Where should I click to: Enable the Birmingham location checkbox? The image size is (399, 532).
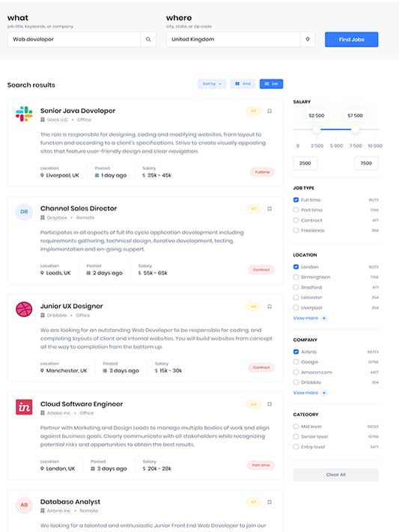[296, 277]
